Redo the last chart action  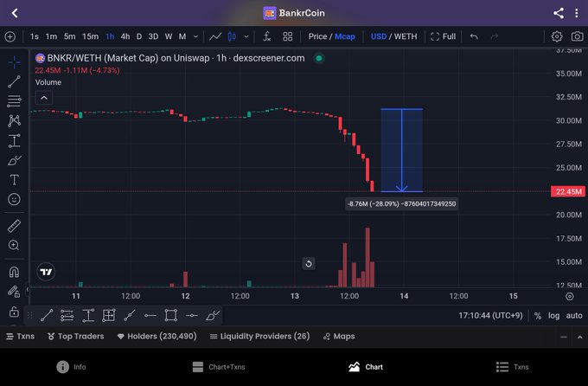(x=495, y=36)
